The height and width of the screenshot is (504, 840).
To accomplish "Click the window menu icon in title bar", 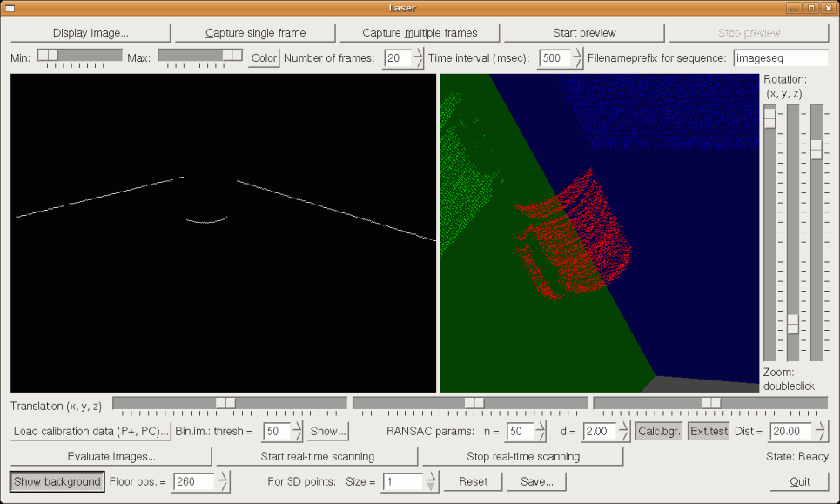I will point(10,8).
